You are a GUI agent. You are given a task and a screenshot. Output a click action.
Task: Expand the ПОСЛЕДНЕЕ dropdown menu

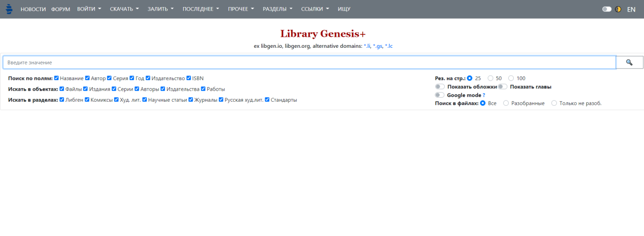(201, 9)
